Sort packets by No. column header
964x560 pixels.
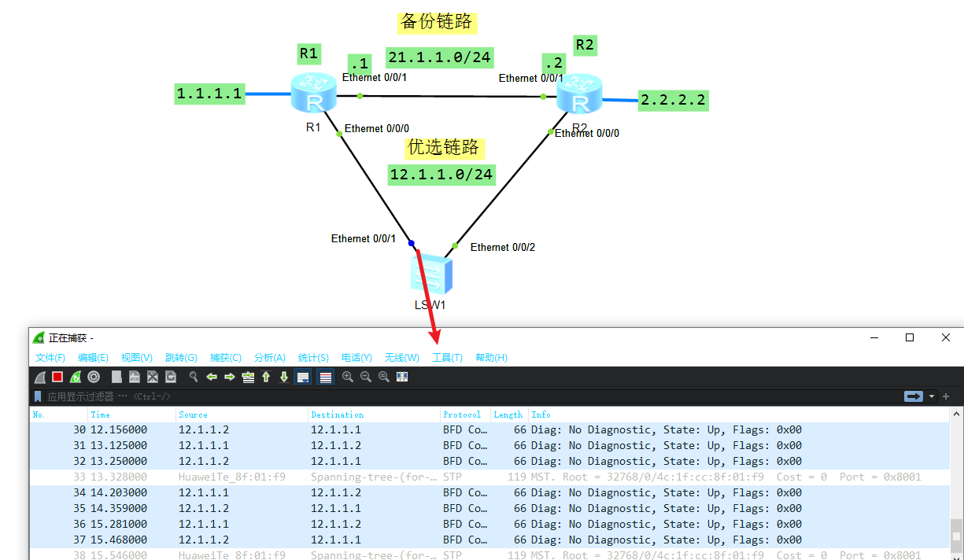[x=58, y=414]
